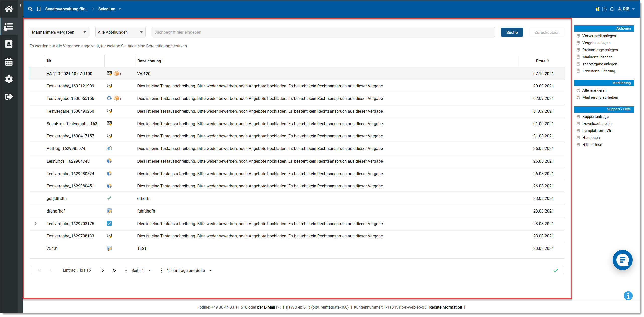644x317 pixels.
Task: Click the blue info circle icon
Action: tap(628, 296)
